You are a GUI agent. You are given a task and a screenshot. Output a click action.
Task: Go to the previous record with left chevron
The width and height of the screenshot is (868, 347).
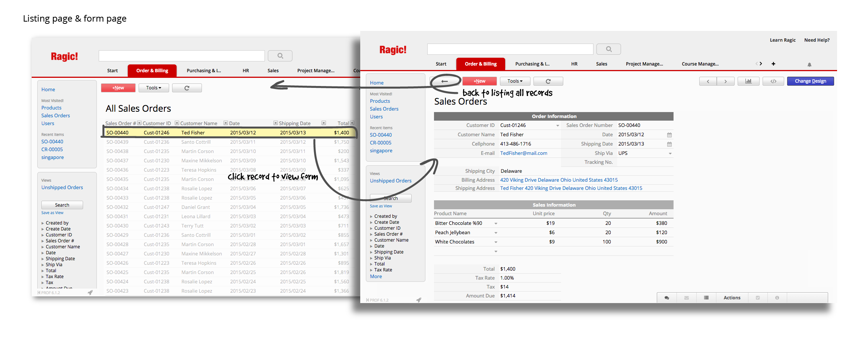coord(708,81)
